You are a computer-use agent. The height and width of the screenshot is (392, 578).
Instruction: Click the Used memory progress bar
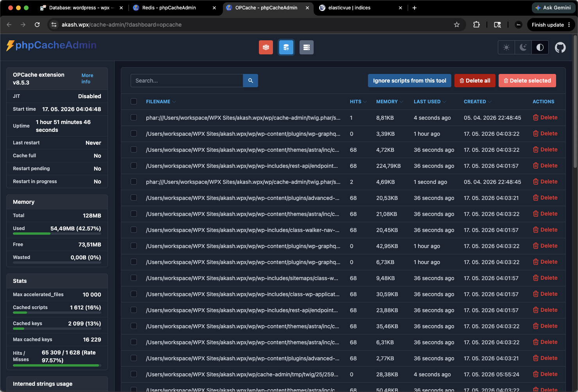[57, 234]
